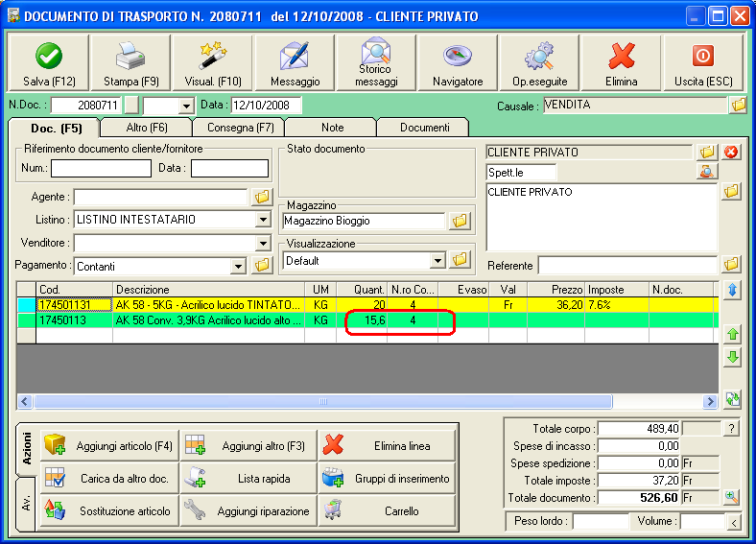Move line down with green down arrow
Image resolution: width=756 pixels, height=544 pixels.
pos(732,357)
